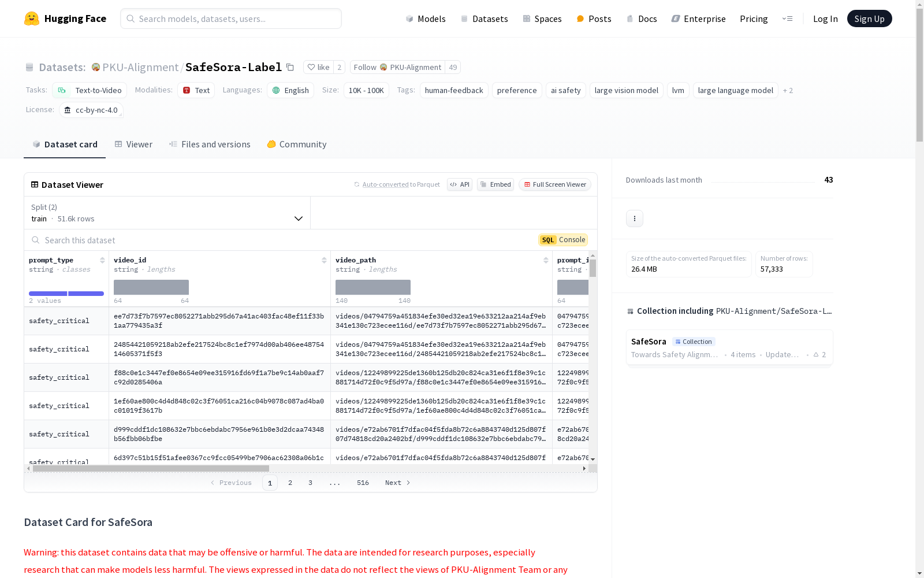This screenshot has width=924, height=578.
Task: Click the English language tag
Action: coord(290,90)
